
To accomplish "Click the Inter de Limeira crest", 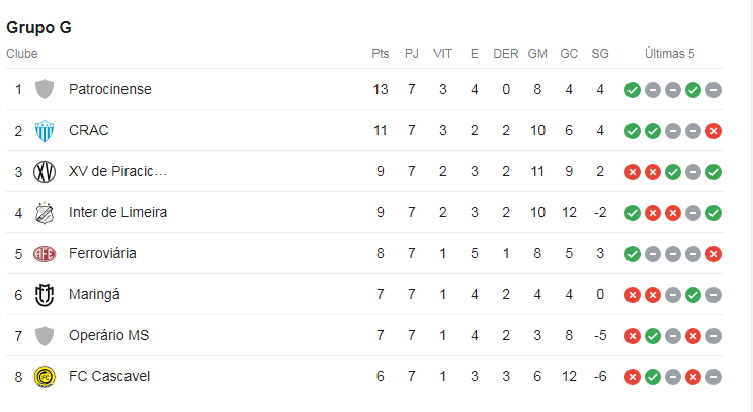I will tap(44, 213).
